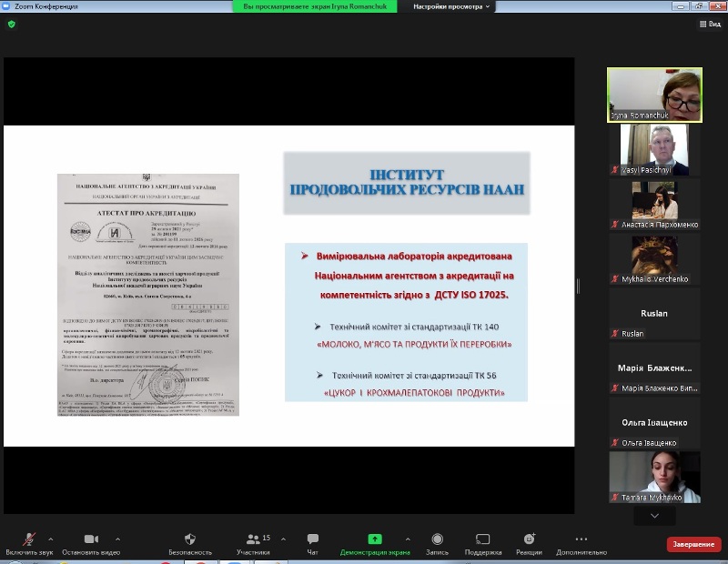Click muted mic icon beside Vasyl Pasichnyi
The height and width of the screenshot is (564, 728).
pos(615,170)
